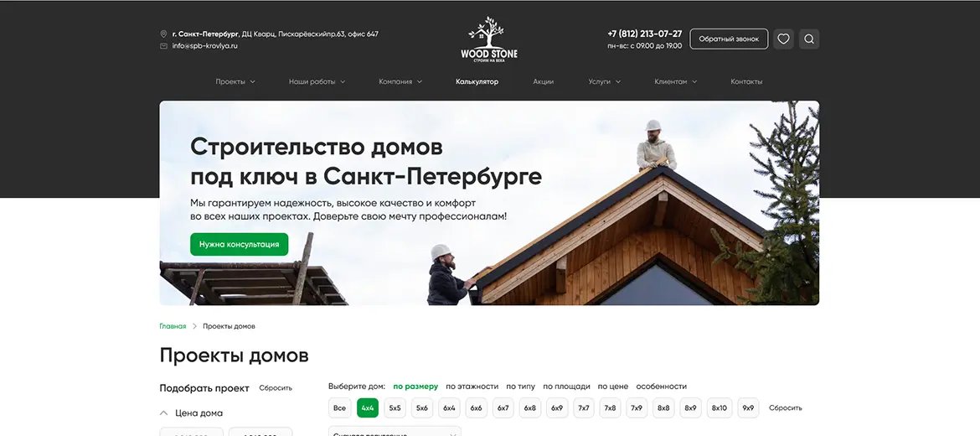The image size is (980, 436).
Task: Request a callback with Обратный звонок
Action: tap(729, 39)
